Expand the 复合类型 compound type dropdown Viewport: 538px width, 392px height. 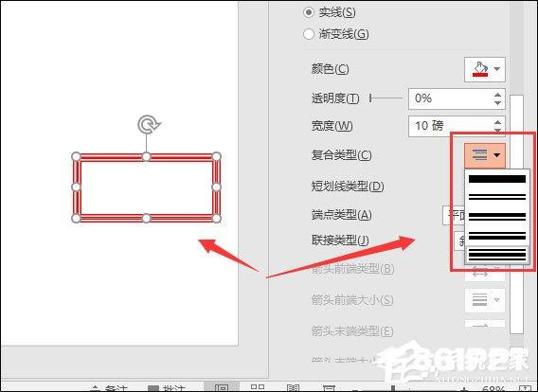[x=484, y=155]
